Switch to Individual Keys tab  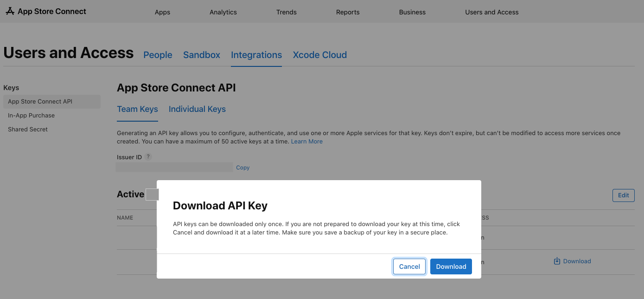point(197,109)
